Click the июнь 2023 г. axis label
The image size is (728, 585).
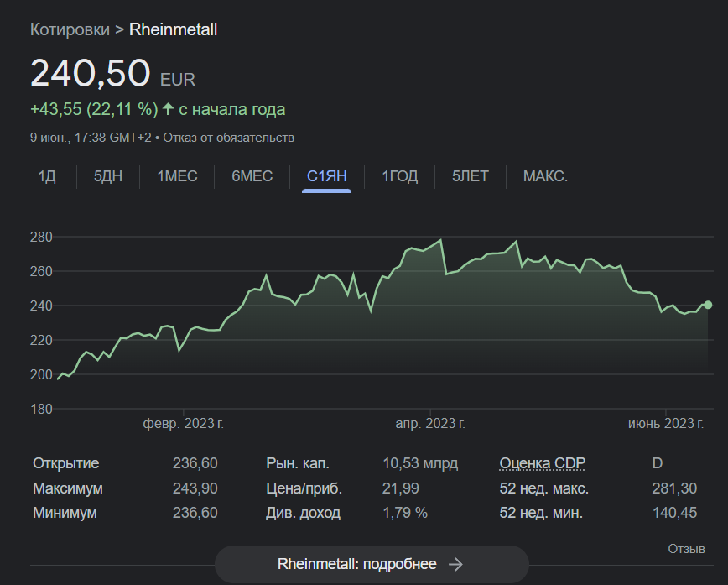coord(666,423)
